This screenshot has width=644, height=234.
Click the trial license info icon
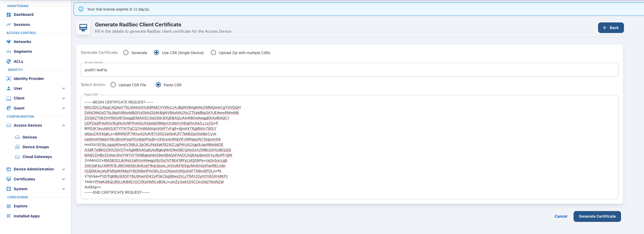tap(81, 9)
